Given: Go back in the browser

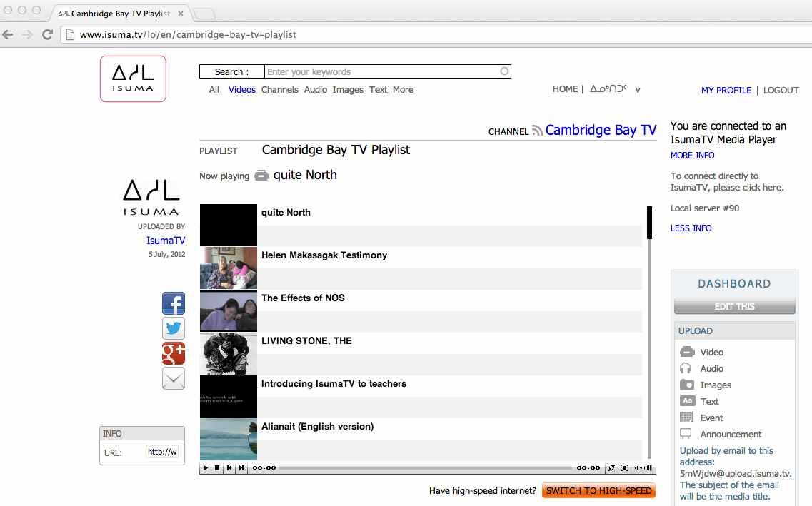Looking at the screenshot, I should [x=8, y=35].
